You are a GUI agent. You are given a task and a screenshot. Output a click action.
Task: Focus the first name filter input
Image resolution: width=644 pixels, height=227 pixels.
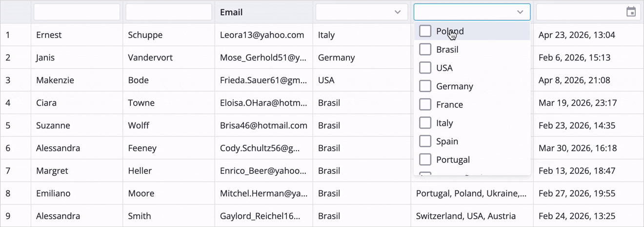click(77, 12)
